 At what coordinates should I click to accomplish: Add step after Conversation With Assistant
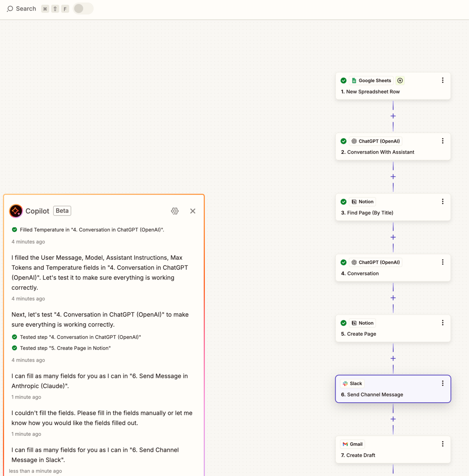pyautogui.click(x=393, y=177)
